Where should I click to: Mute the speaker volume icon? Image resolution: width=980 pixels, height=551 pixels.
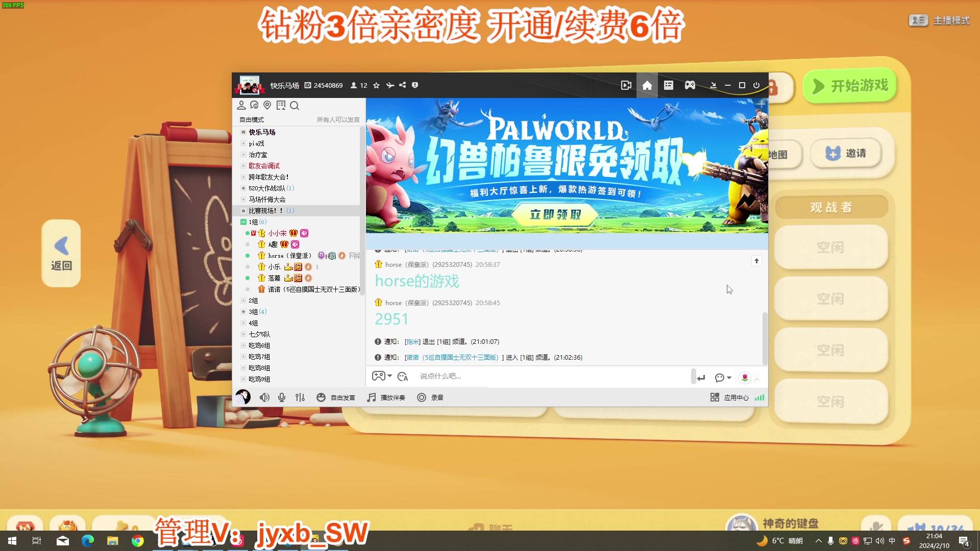click(x=264, y=397)
